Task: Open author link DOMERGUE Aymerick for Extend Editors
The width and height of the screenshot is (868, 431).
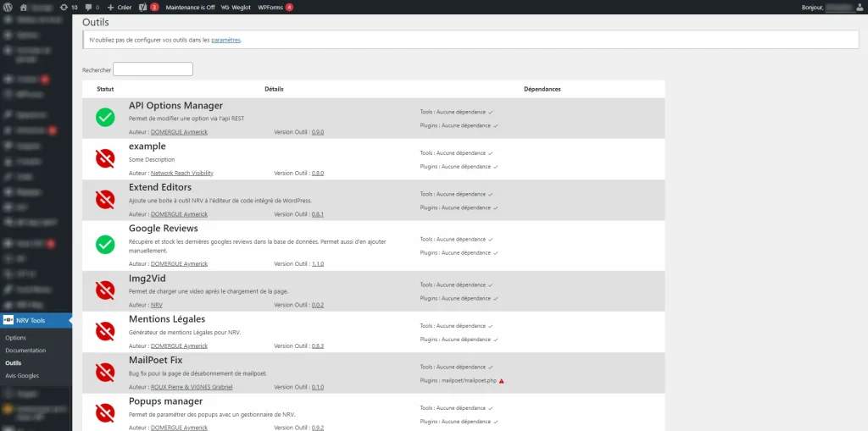Action: click(180, 214)
